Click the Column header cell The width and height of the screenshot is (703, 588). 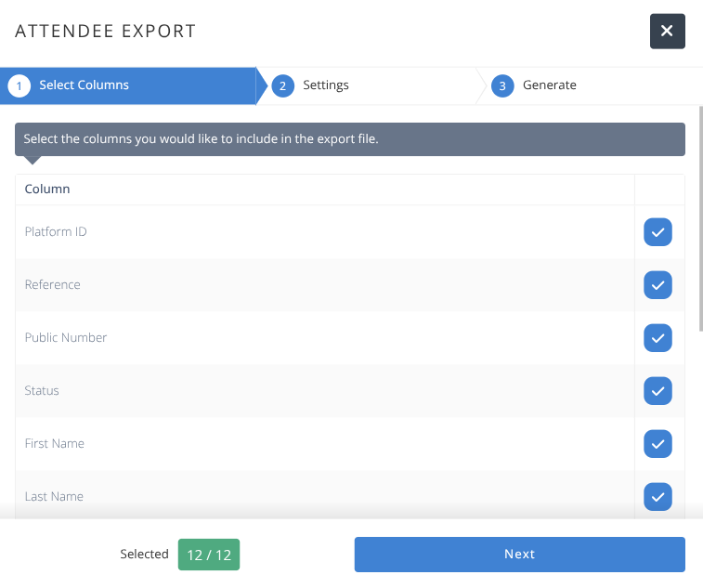tap(325, 189)
